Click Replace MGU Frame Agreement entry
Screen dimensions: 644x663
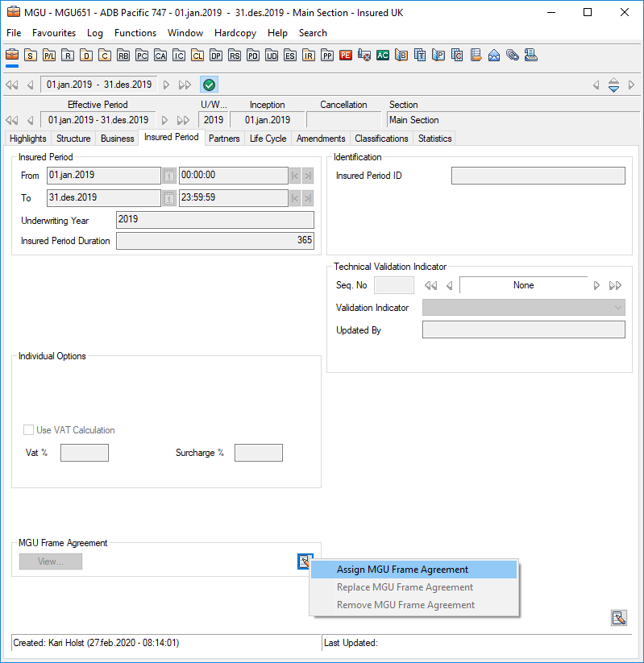point(413,587)
